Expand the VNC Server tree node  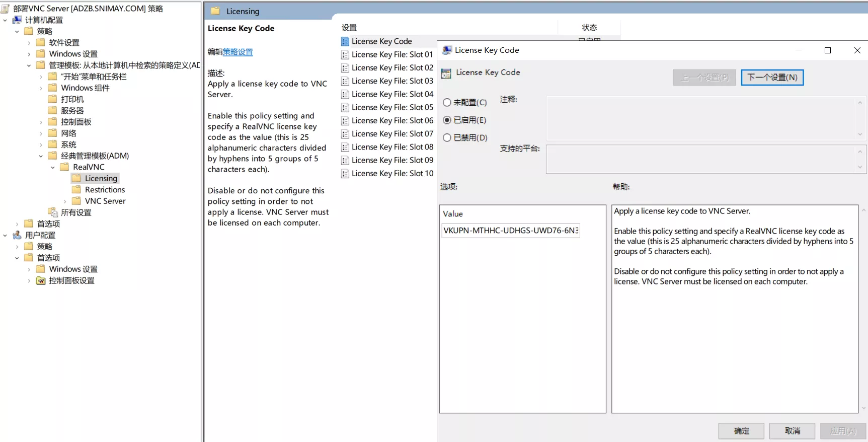point(65,201)
